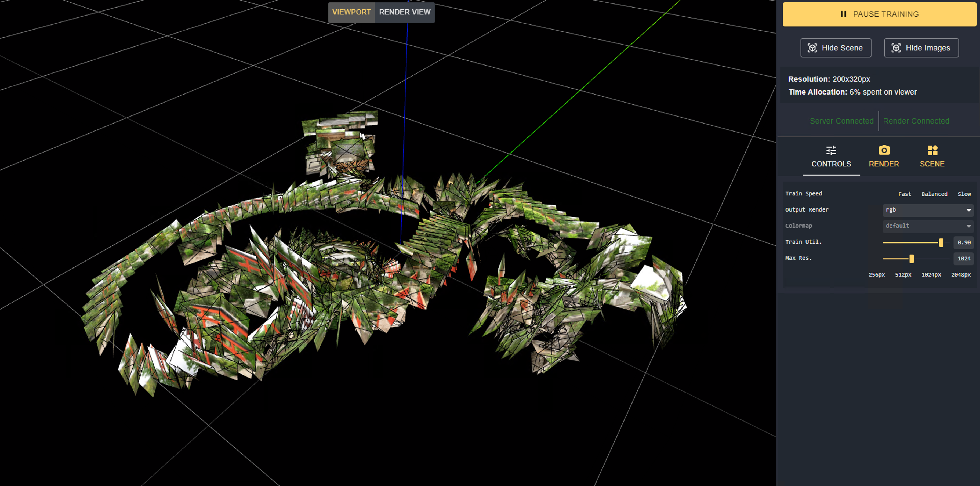Image resolution: width=980 pixels, height=486 pixels.
Task: Click the Max Res. slider handle
Action: click(x=911, y=259)
